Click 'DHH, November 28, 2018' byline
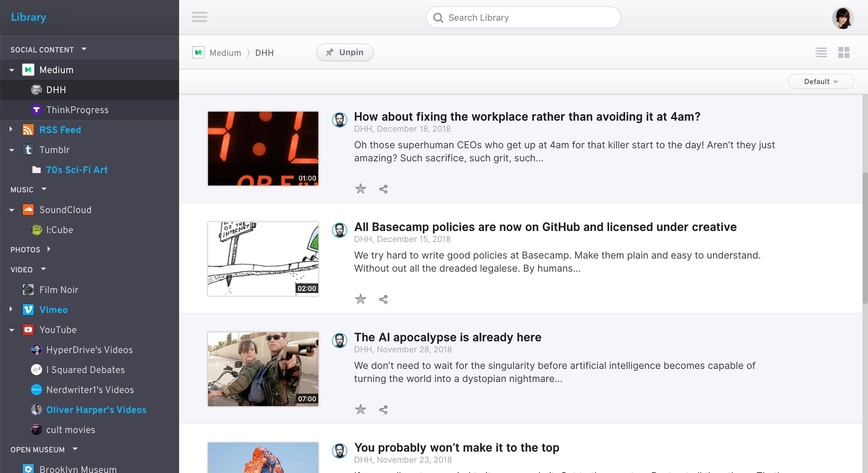Viewport: 868px width, 473px height. coord(403,350)
